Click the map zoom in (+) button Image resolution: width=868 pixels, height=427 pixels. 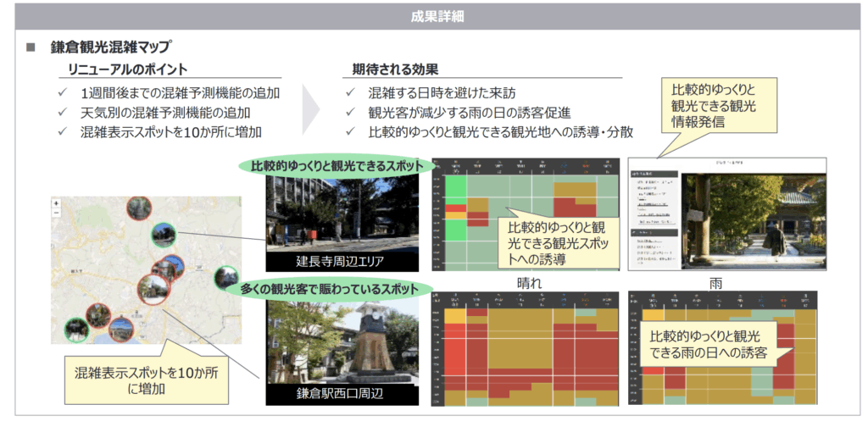[x=57, y=203]
